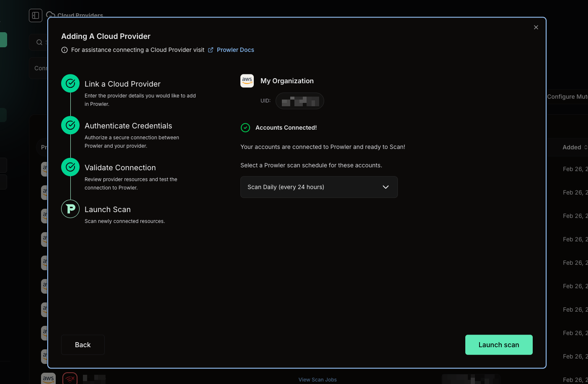This screenshot has width=588, height=384.
Task: Click the Authenticate Credentials completed check icon
Action: [x=70, y=125]
